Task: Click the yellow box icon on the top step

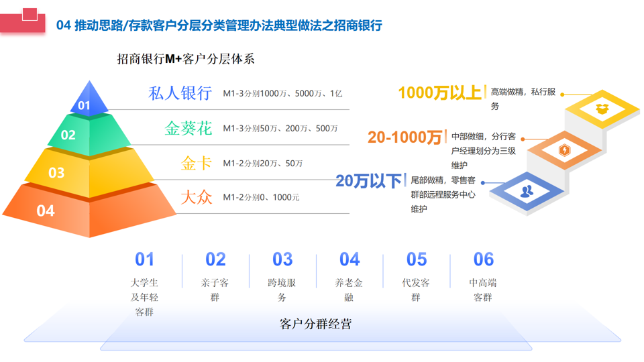Action: [x=602, y=109]
